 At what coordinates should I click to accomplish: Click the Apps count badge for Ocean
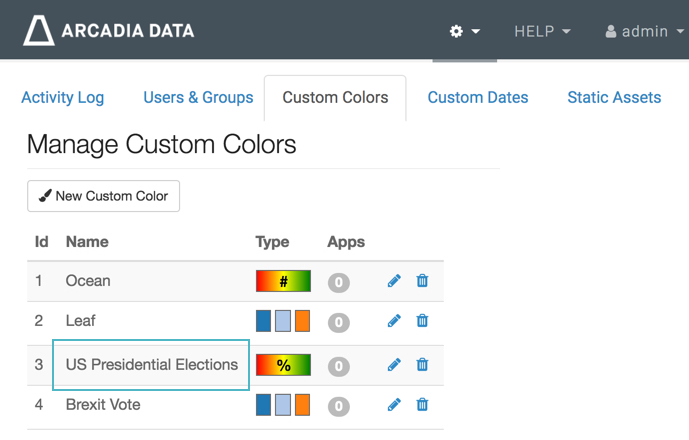coord(339,282)
